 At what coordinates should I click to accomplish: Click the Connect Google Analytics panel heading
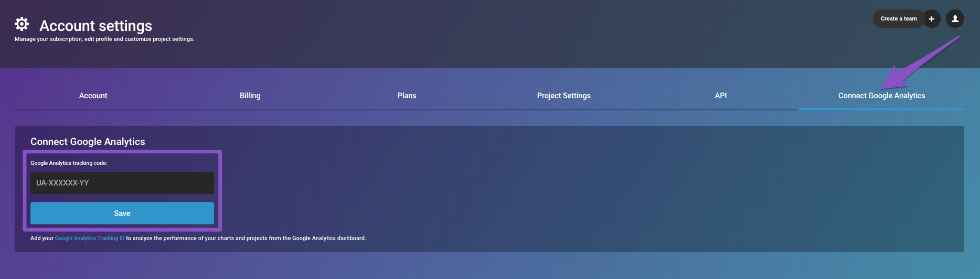click(88, 142)
